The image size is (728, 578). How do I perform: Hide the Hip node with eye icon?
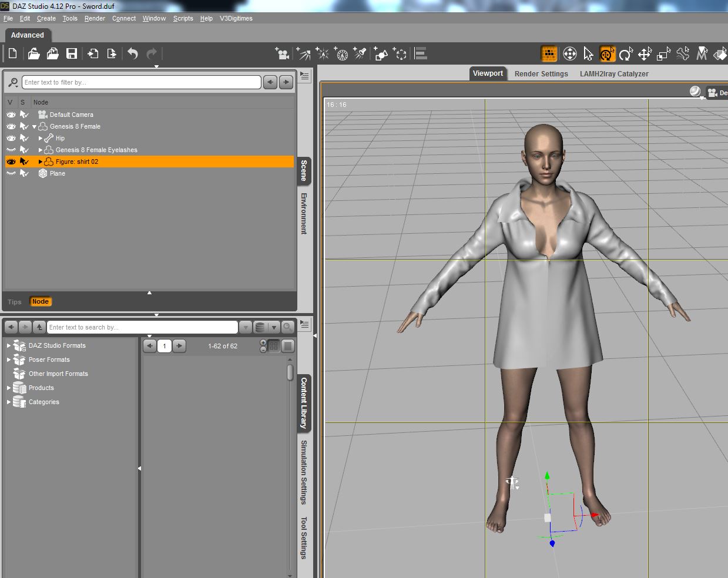pos(11,138)
